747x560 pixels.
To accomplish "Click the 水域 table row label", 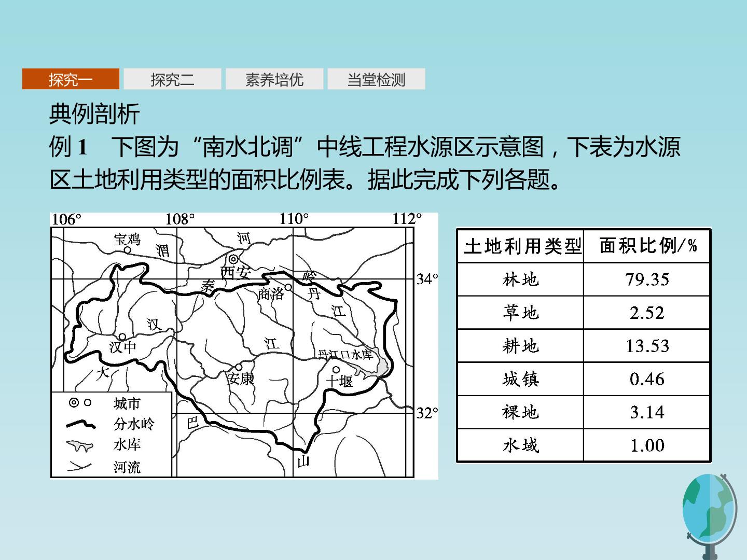I will point(521,445).
